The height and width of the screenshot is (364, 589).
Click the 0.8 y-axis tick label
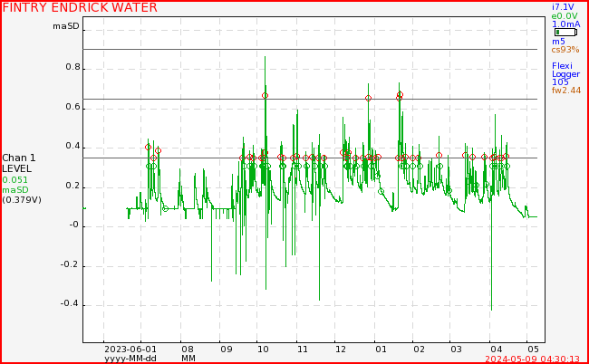72,67
